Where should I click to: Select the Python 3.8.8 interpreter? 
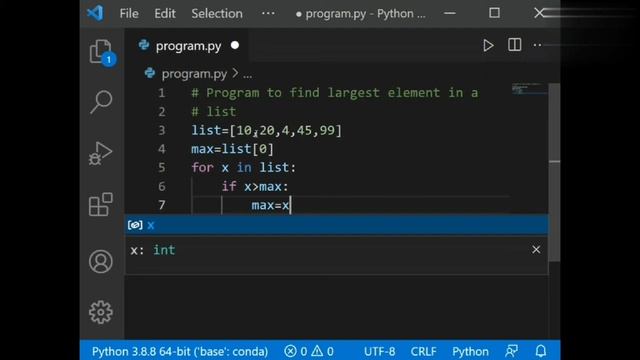point(180,351)
